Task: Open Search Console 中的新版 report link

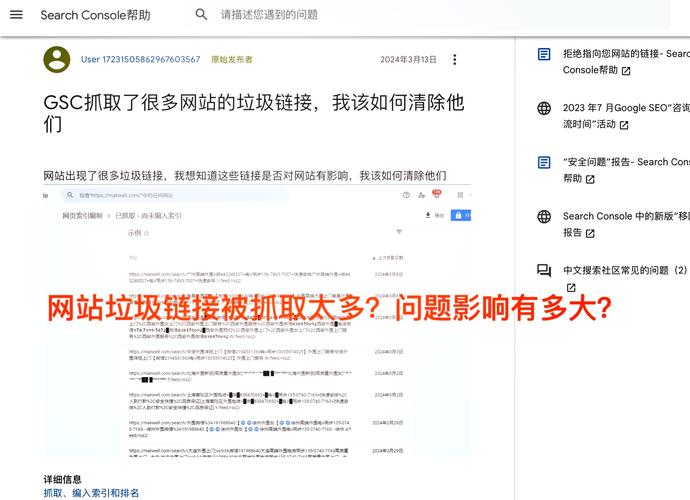Action: [626, 224]
